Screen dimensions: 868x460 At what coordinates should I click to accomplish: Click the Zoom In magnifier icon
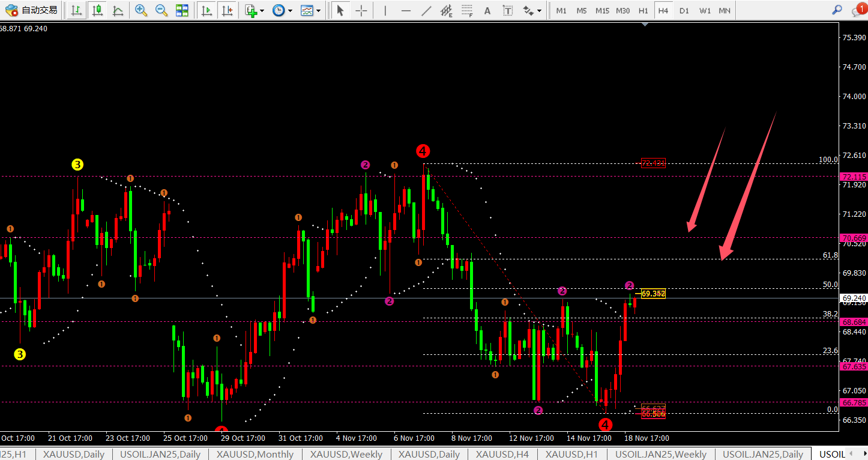point(141,10)
